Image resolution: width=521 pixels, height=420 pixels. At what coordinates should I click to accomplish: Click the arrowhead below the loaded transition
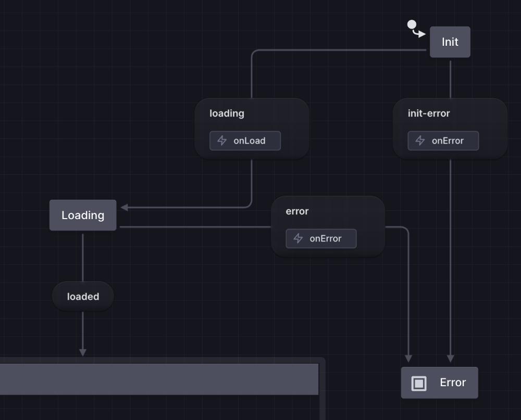[82, 352]
